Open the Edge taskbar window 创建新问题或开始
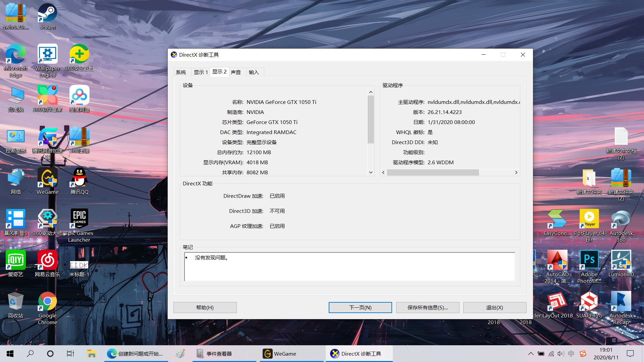 tap(136, 354)
